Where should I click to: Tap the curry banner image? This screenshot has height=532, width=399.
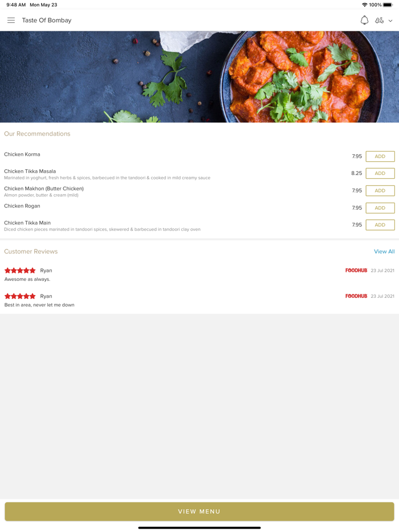coord(199,77)
